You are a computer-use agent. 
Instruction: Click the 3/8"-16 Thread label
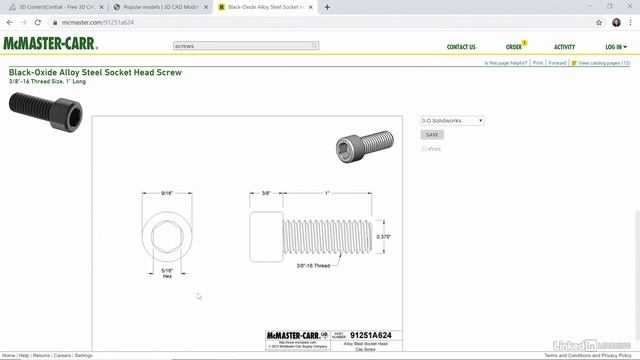click(x=313, y=265)
